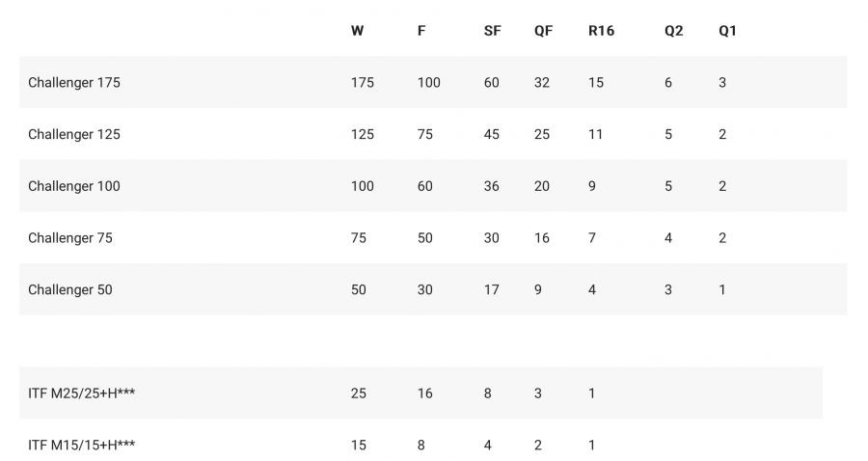The width and height of the screenshot is (868, 461).
Task: Click the Challenger 100 row label
Action: coord(74,186)
